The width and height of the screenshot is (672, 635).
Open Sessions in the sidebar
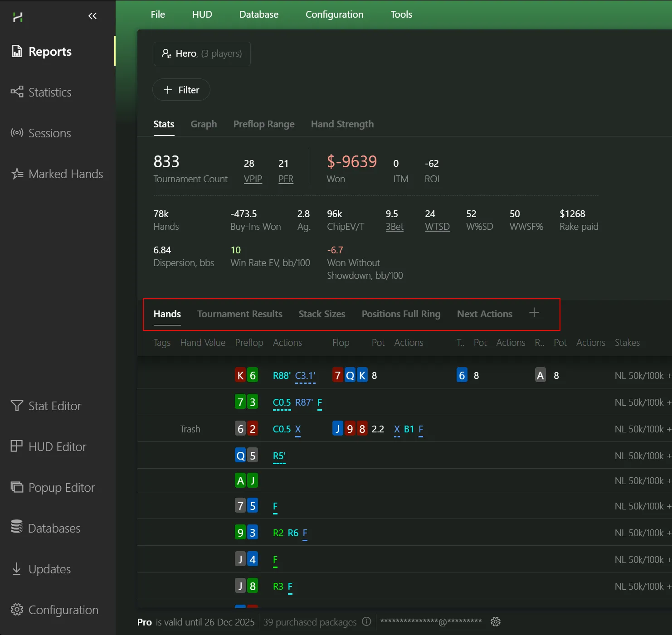pyautogui.click(x=49, y=133)
